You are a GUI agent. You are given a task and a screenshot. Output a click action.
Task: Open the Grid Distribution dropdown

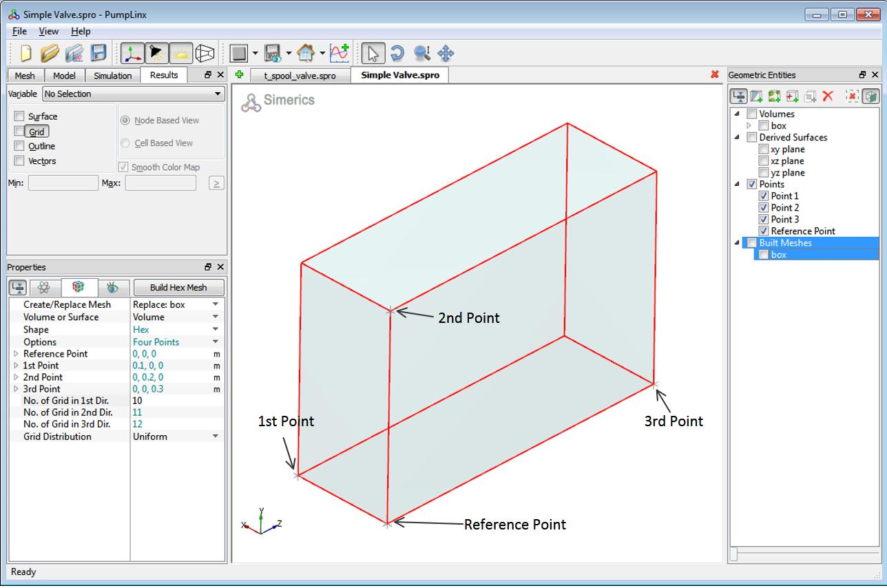(x=214, y=436)
